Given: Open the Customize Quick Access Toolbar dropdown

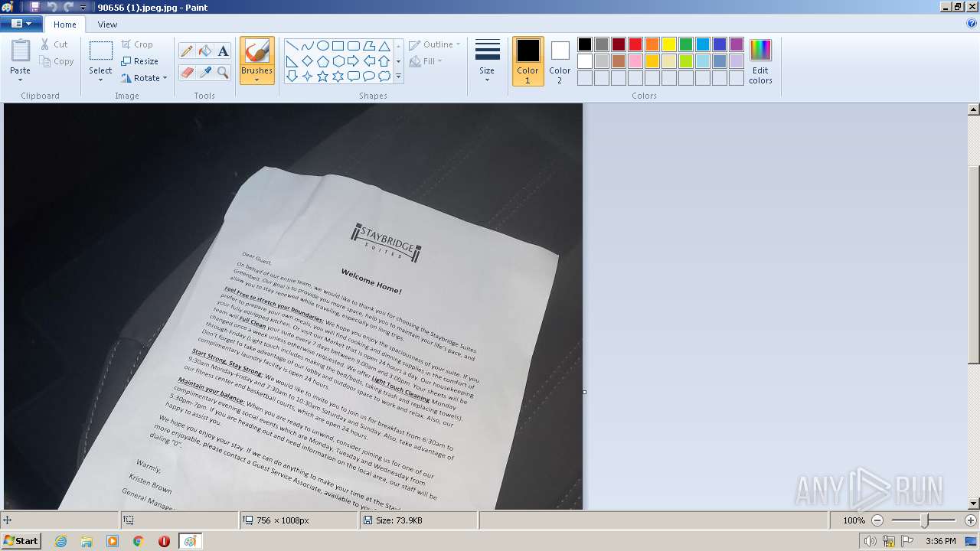Looking at the screenshot, I should (x=83, y=7).
